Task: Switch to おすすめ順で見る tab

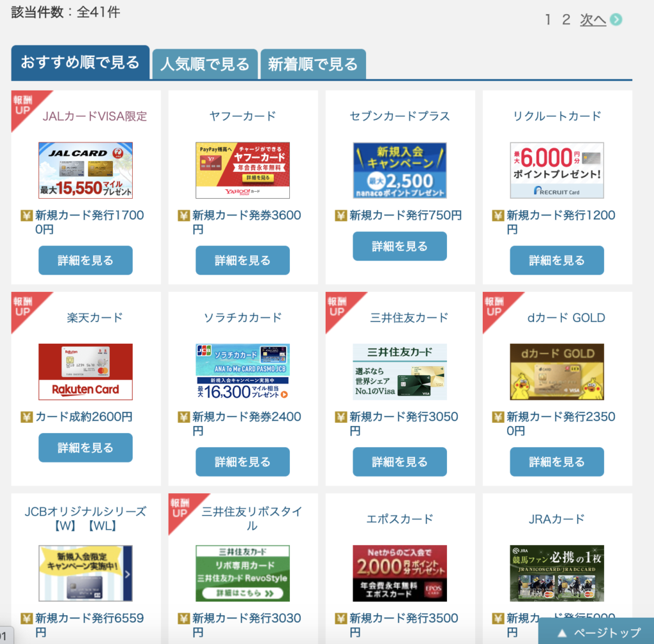Action: pyautogui.click(x=80, y=62)
